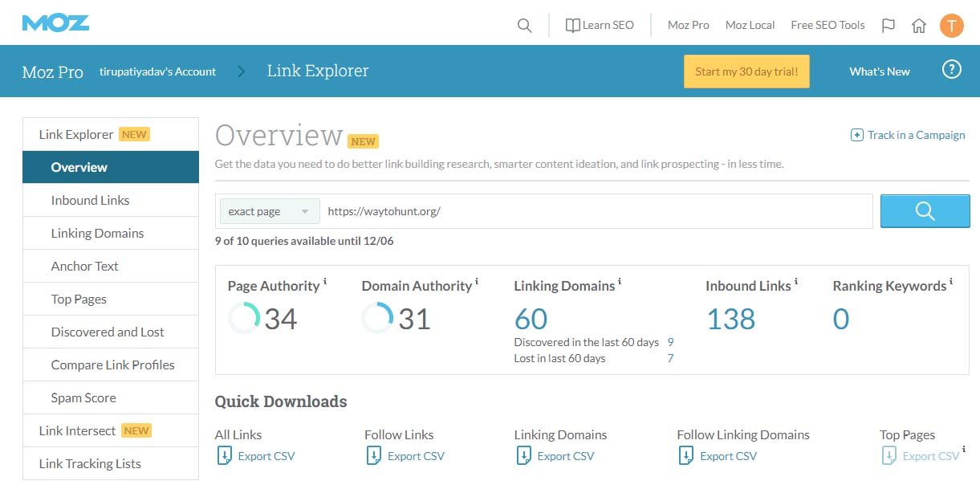Click Inbound Links info icon
The image size is (980, 485).
click(x=795, y=283)
